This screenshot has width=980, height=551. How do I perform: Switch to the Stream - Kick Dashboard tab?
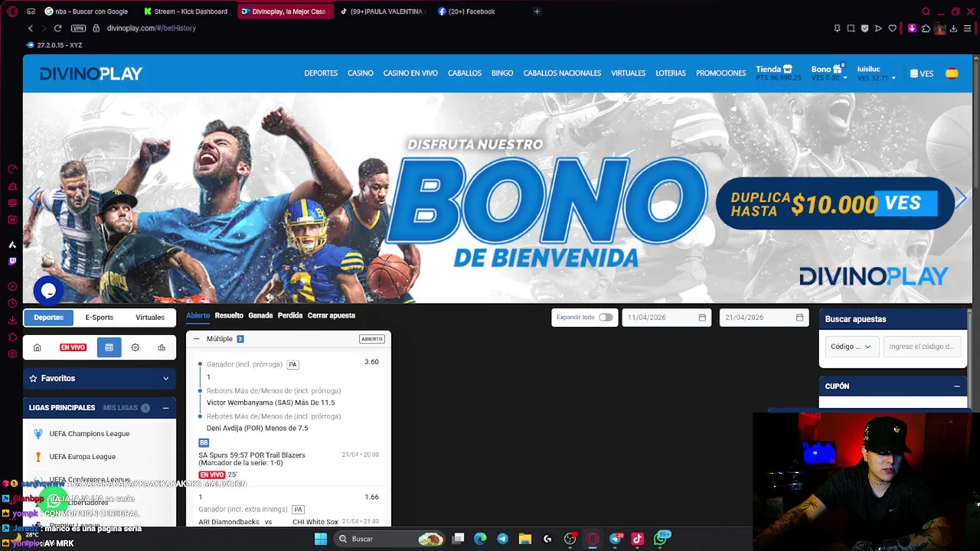(186, 11)
